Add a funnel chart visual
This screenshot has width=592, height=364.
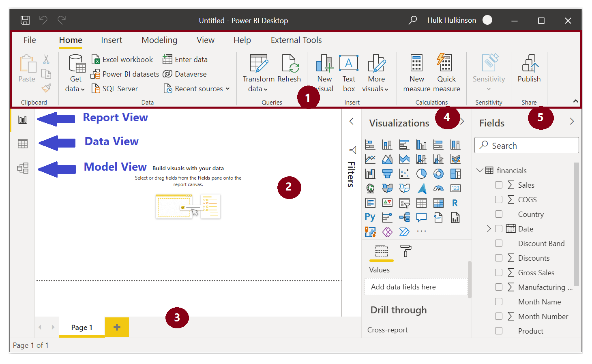(387, 173)
